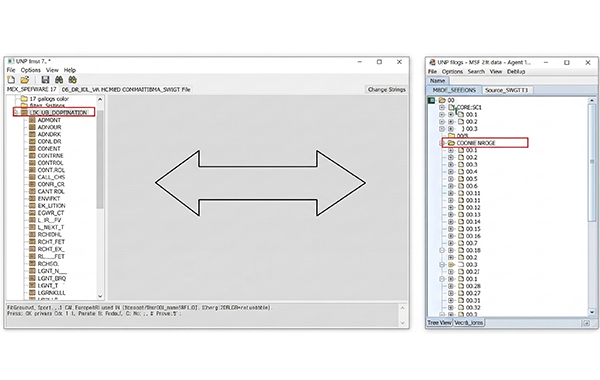This screenshot has height=380, width=600.
Task: Click the page icon beside 00.4
Action: (461, 172)
